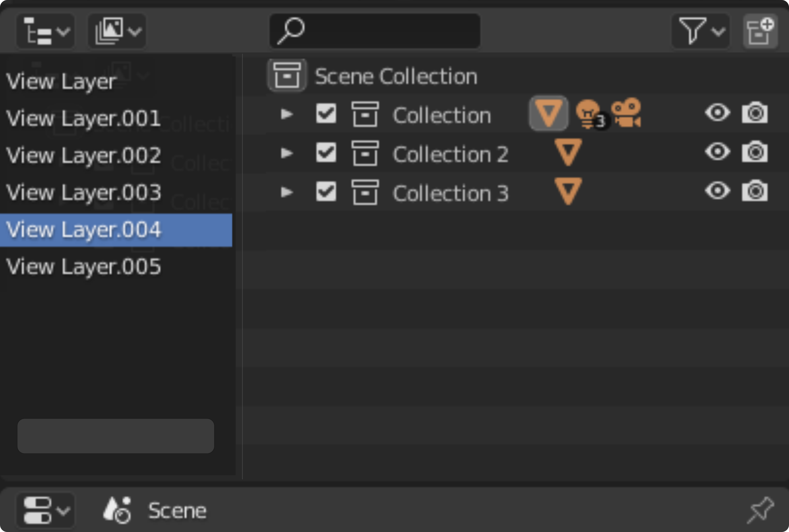Select View Layer.004 from the list
The width and height of the screenshot is (789, 532).
coord(116,230)
